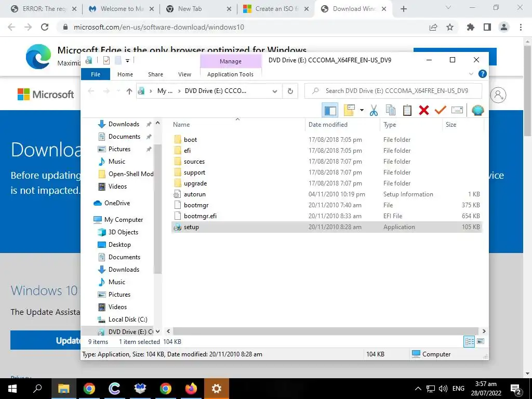Open the Application Tools tab
Screen dimensions: 532x399
click(x=230, y=74)
